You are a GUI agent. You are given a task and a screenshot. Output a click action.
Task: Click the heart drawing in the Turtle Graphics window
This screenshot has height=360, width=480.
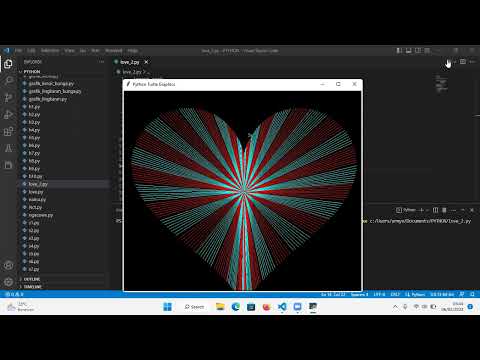click(x=244, y=198)
